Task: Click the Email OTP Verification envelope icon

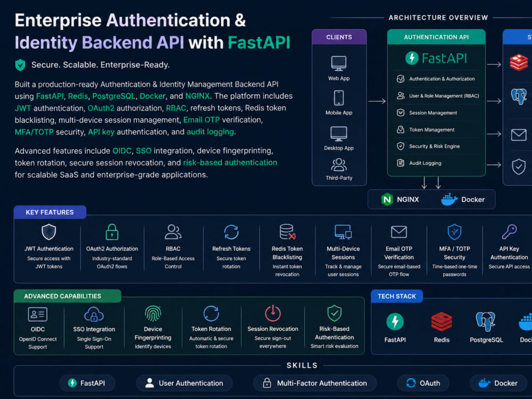Action: pyautogui.click(x=399, y=232)
